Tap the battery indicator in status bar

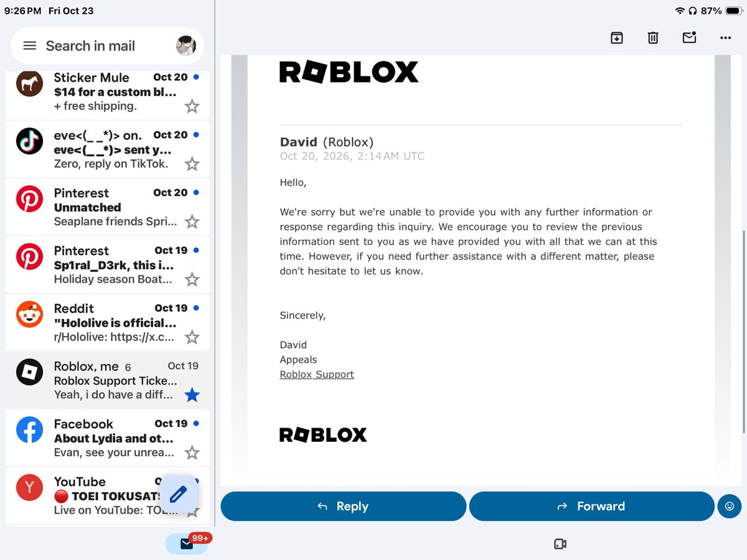733,11
